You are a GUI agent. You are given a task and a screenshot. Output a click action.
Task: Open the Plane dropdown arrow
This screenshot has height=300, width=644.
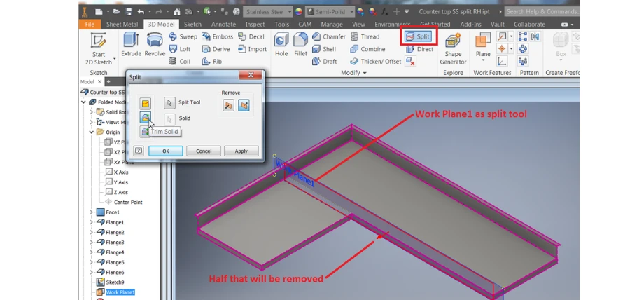483,60
